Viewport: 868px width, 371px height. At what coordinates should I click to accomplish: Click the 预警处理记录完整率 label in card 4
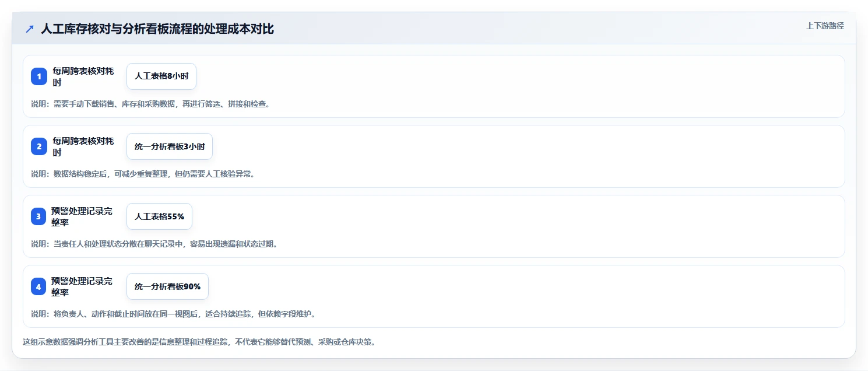point(82,286)
